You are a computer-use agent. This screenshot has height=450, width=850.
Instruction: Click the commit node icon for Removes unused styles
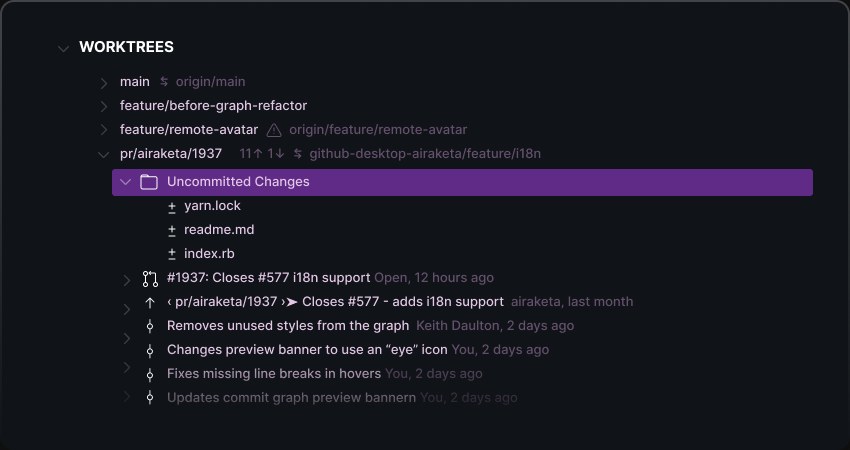tap(150, 326)
